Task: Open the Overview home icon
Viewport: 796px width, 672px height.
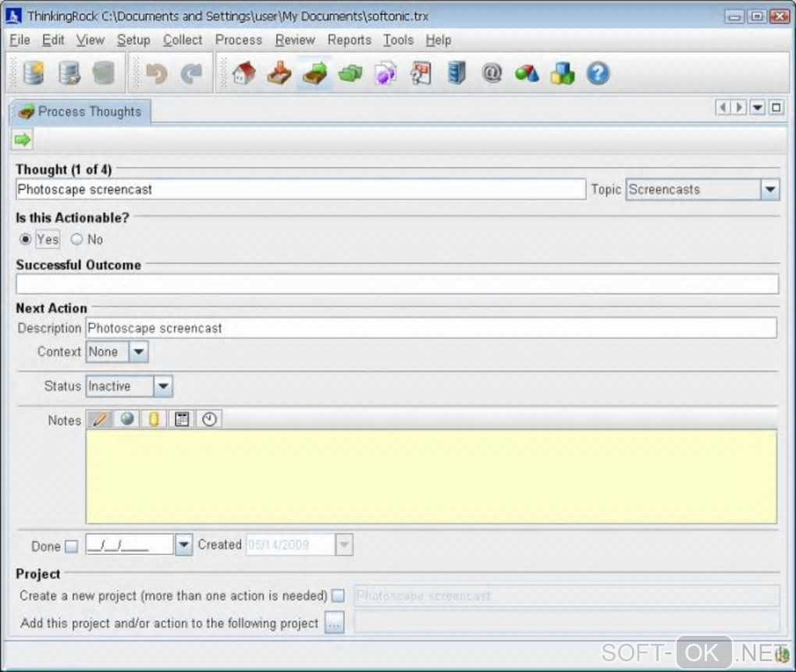Action: click(x=244, y=73)
